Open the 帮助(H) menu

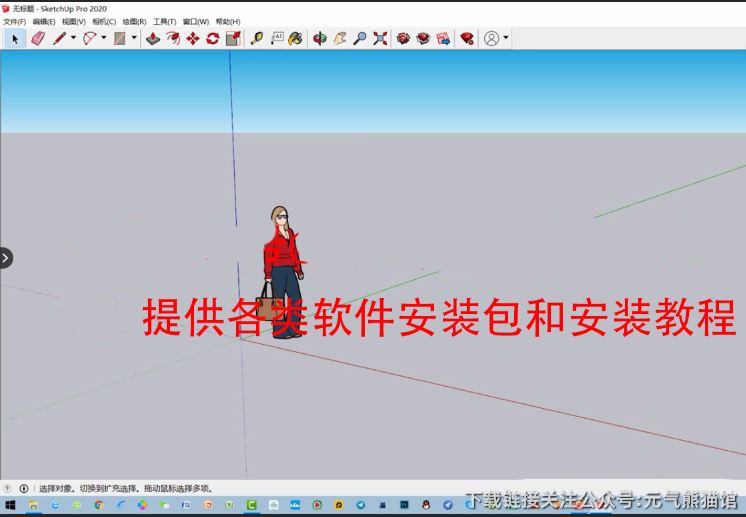[228, 21]
